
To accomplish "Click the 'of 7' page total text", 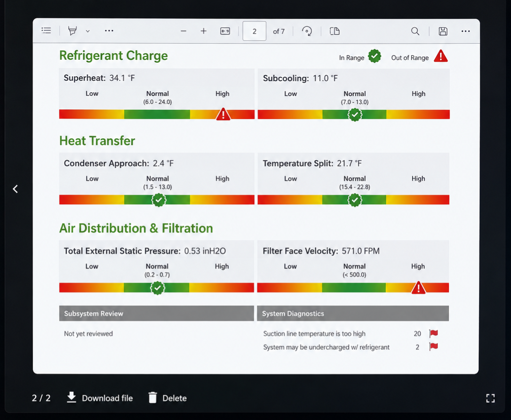I will pyautogui.click(x=279, y=31).
